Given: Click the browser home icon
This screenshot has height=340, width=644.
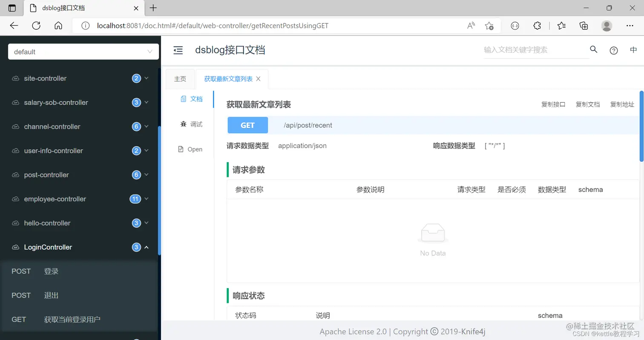Looking at the screenshot, I should [59, 26].
